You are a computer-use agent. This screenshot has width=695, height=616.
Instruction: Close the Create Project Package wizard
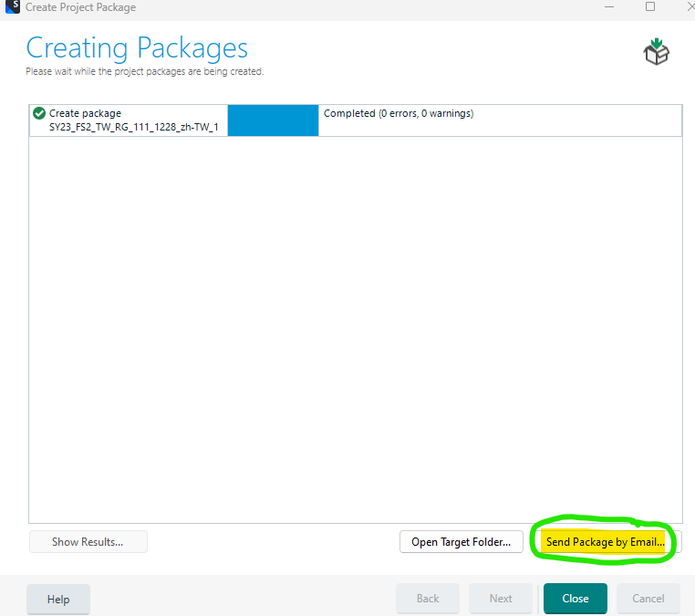click(x=576, y=599)
